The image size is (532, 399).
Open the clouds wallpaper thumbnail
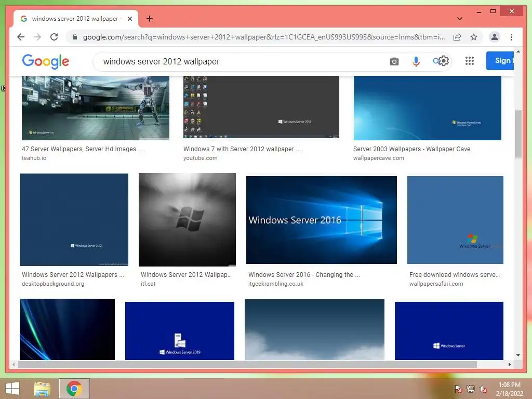pos(314,329)
